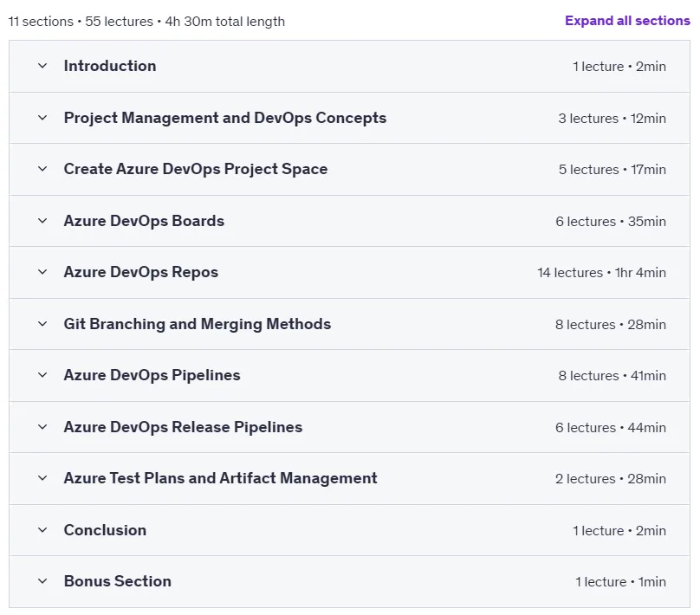
Task: Open the Introduction section title
Action: coord(110,66)
